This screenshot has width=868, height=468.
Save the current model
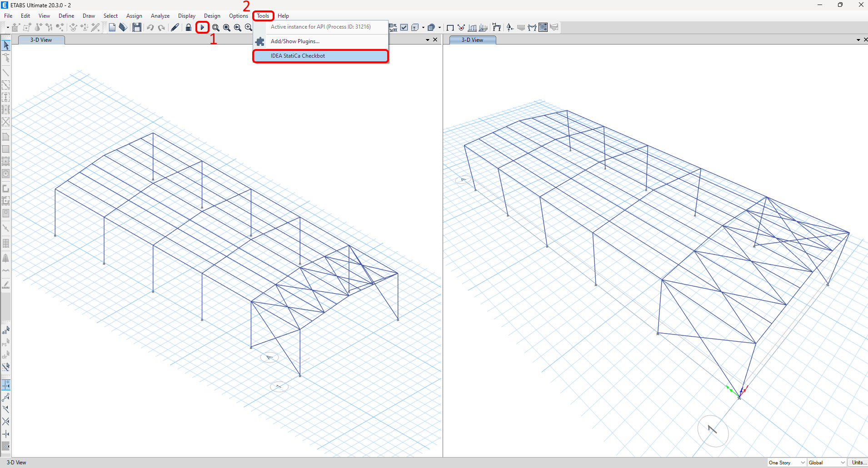[136, 27]
